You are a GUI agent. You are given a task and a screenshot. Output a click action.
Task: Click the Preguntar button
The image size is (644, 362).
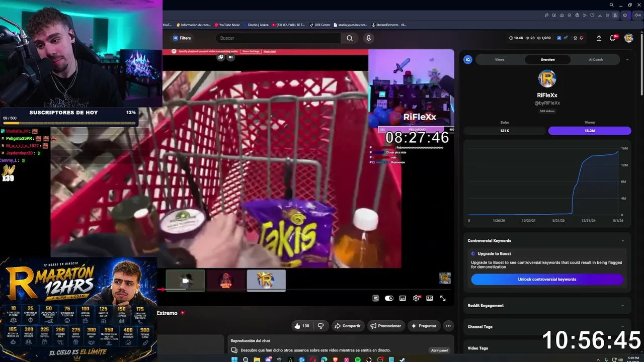(x=424, y=326)
